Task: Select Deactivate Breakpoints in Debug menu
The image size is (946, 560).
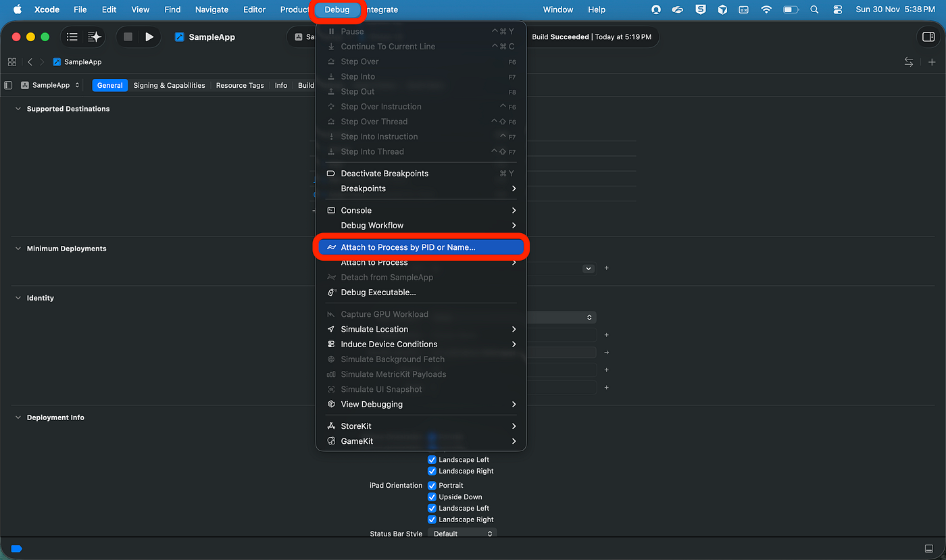Action: [421, 174]
